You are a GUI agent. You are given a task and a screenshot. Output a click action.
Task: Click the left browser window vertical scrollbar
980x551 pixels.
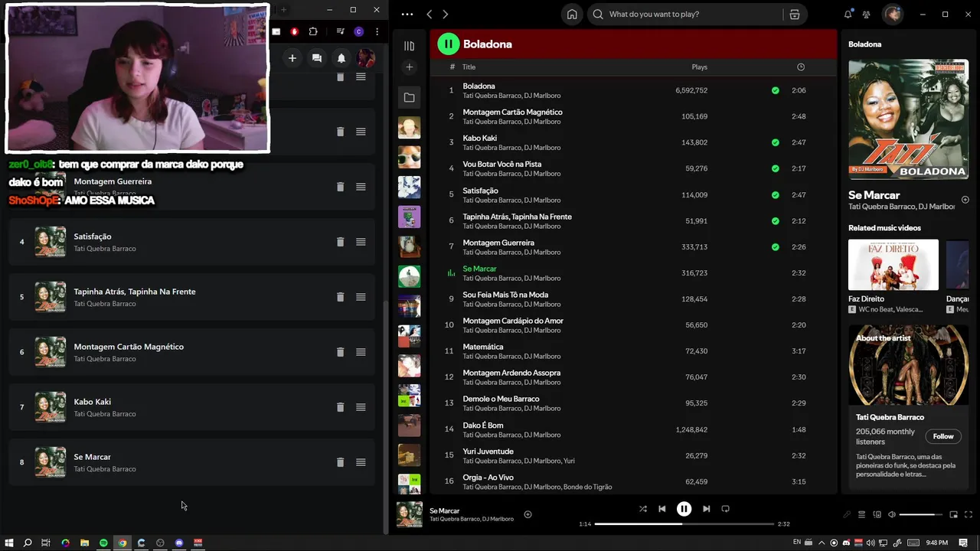pyautogui.click(x=385, y=416)
